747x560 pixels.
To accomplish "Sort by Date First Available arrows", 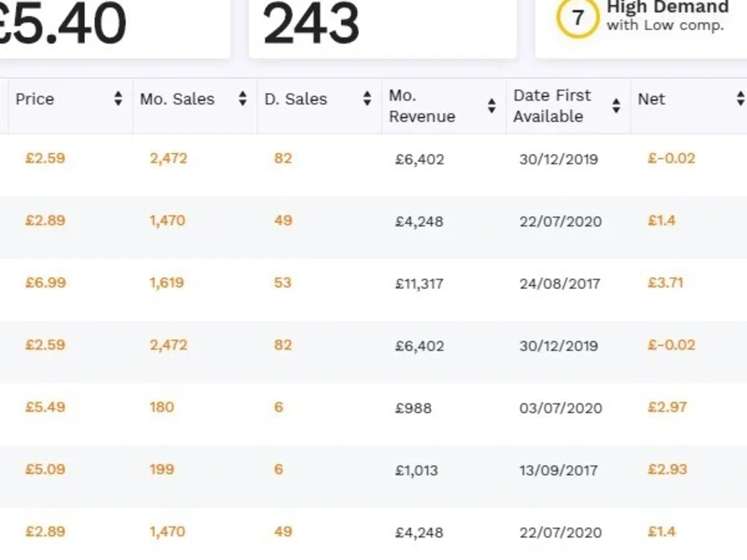I will [x=616, y=106].
